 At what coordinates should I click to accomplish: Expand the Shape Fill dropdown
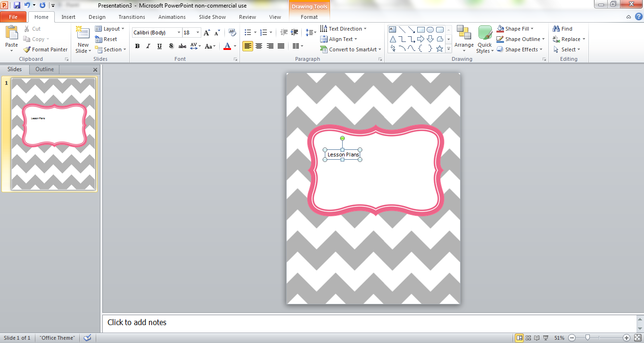[532, 29]
